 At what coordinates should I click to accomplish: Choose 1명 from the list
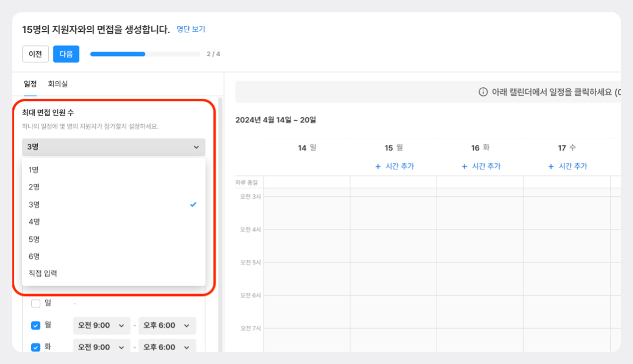click(114, 170)
